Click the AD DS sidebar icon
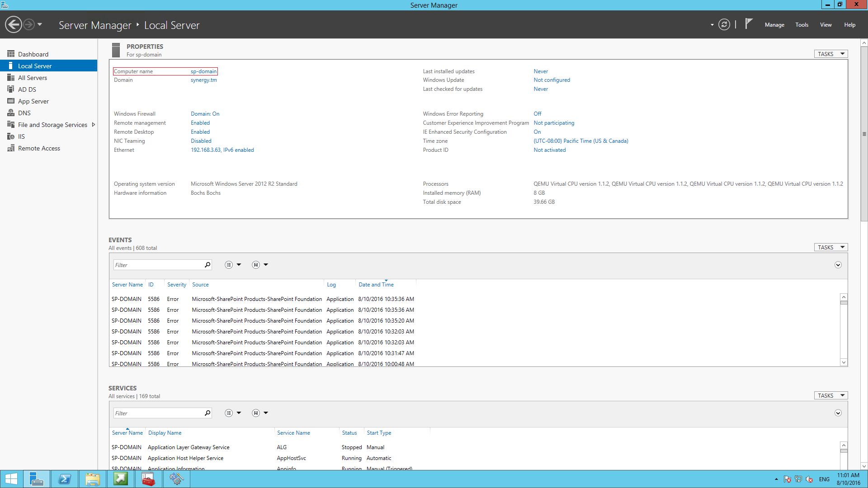 (x=11, y=89)
